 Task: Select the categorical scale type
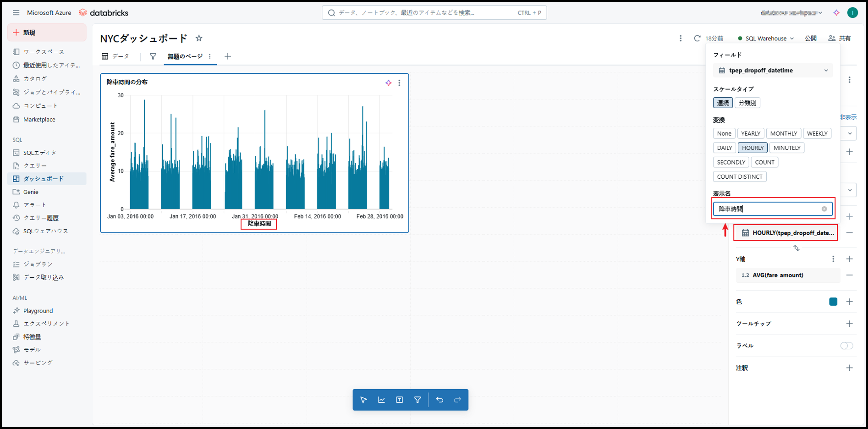pos(747,103)
